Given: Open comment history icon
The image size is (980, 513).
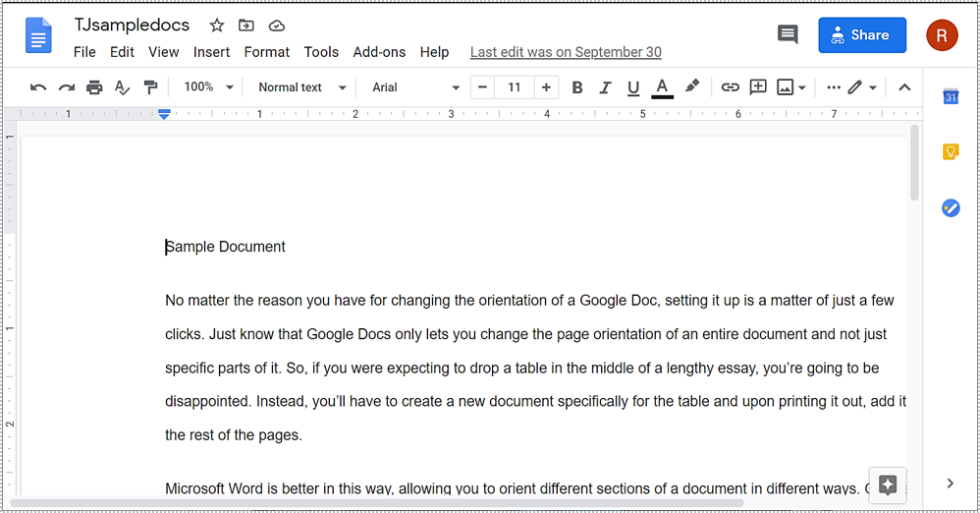Looking at the screenshot, I should (788, 34).
